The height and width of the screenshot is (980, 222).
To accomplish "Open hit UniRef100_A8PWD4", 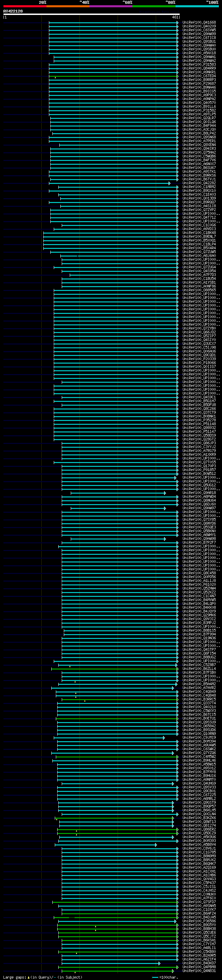I will [x=199, y=496].
